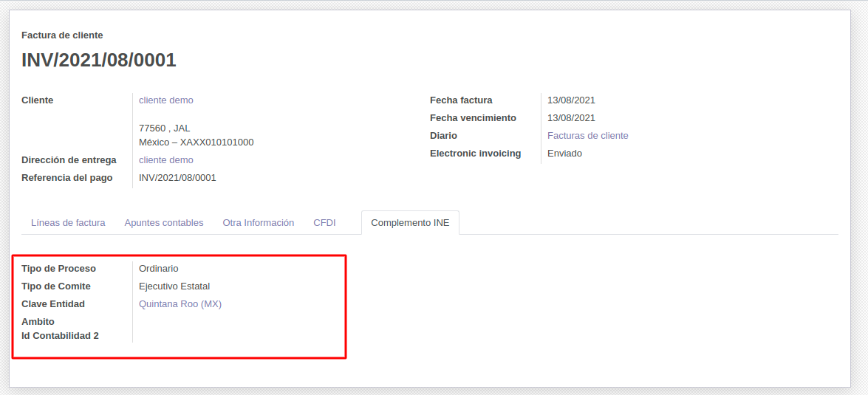The width and height of the screenshot is (868, 395).
Task: Open cliente demo link in Dirección de entrega
Action: pos(166,160)
